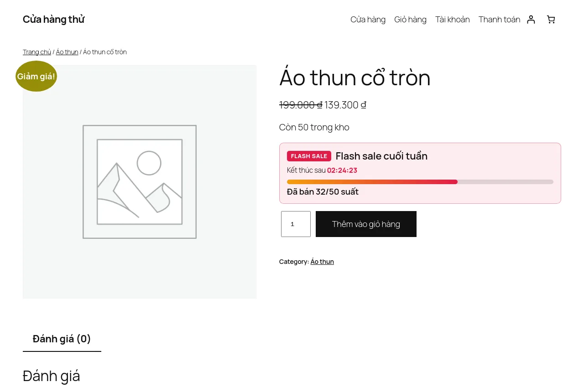Image resolution: width=584 pixels, height=392 pixels.
Task: Open the account user icon
Action: (531, 20)
